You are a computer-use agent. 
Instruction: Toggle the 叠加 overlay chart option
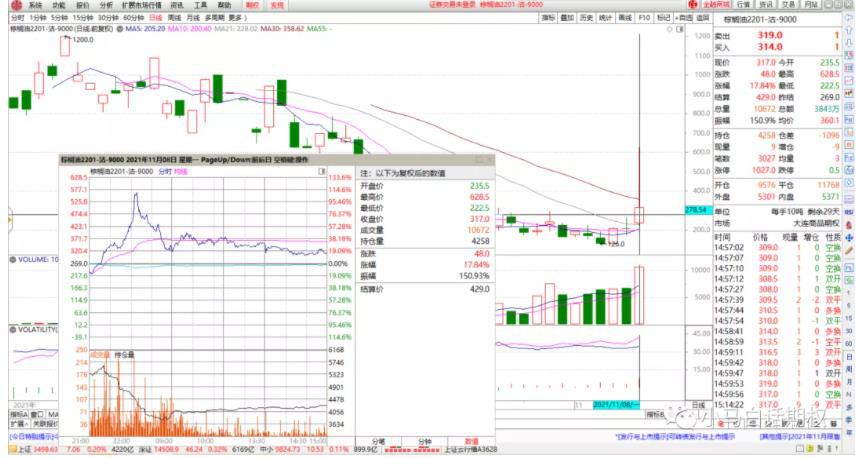point(569,18)
